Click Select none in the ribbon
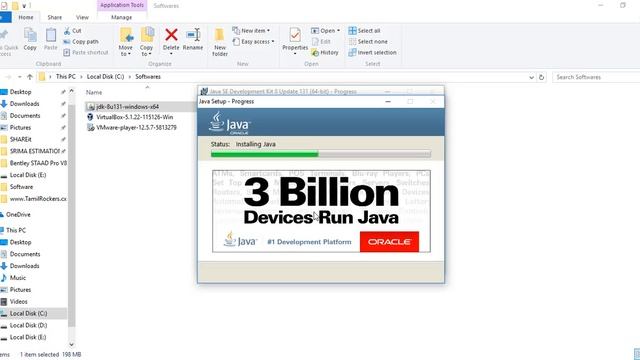This screenshot has height=360, width=640. (368, 42)
